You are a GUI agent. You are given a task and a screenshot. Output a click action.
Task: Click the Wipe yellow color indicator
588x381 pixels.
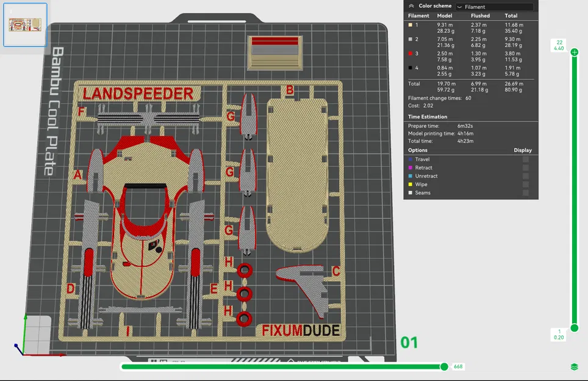411,184
